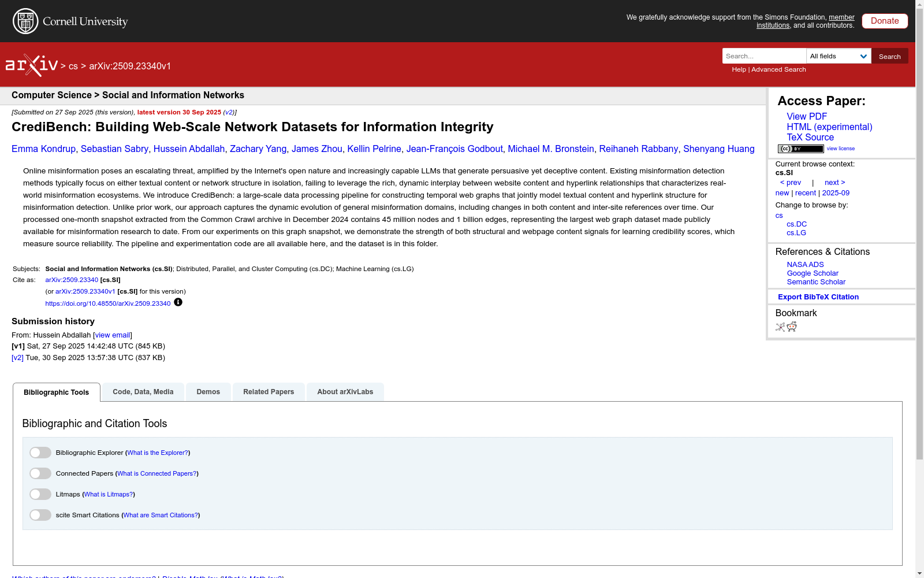Open author Jean-François Godbout's link
The height and width of the screenshot is (578, 924).
coord(454,149)
